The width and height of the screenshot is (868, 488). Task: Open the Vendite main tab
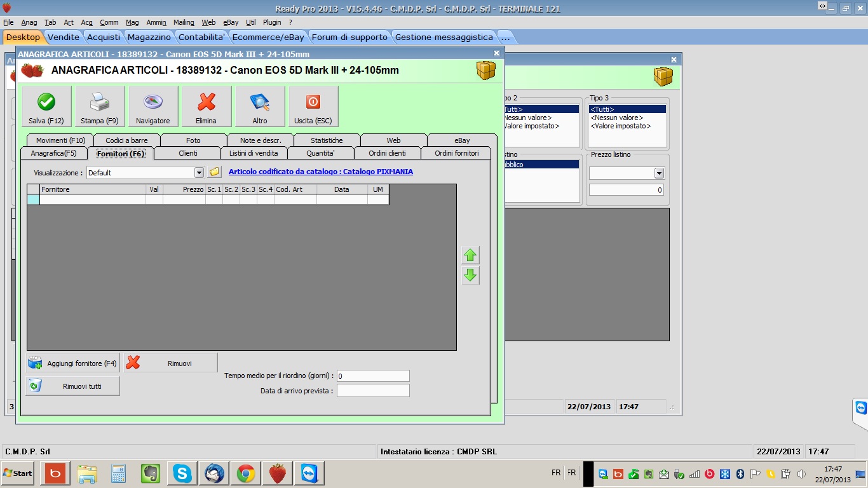tap(64, 37)
